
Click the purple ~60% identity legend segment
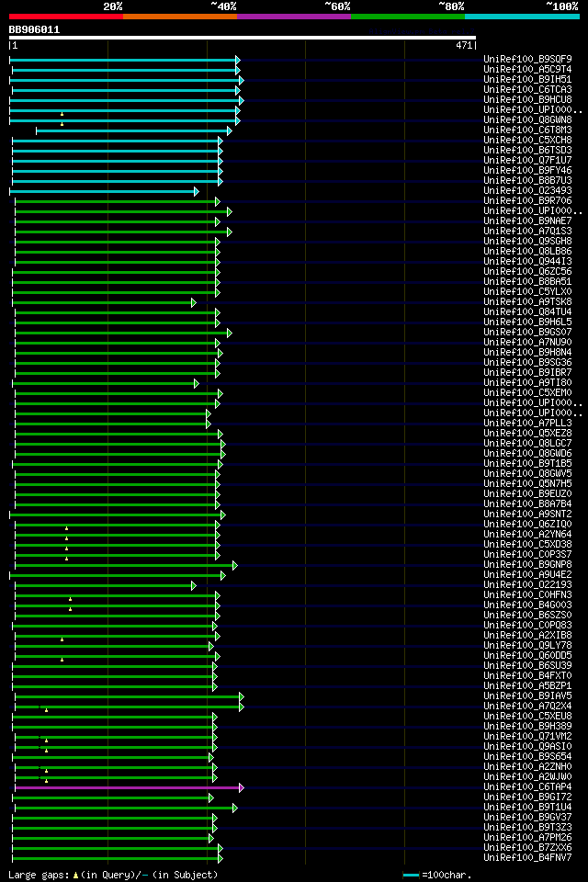294,17
